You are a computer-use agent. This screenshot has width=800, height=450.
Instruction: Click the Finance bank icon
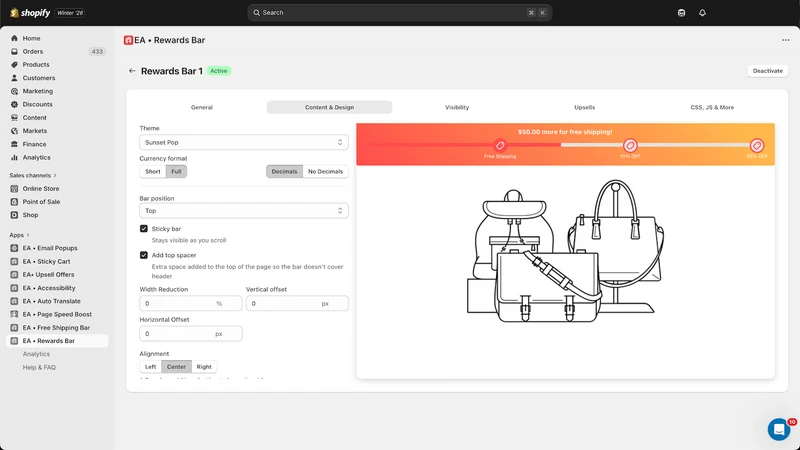pos(14,144)
